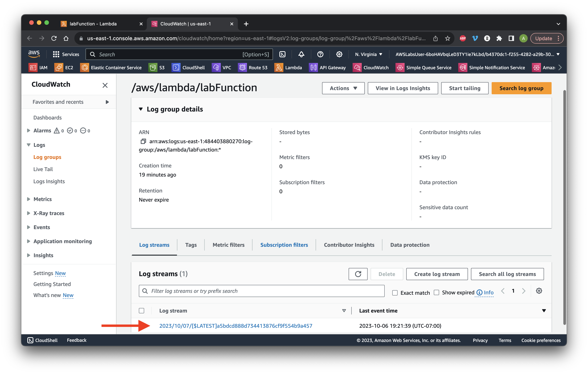The width and height of the screenshot is (588, 374).
Task: Open the Actions dropdown
Action: (343, 88)
